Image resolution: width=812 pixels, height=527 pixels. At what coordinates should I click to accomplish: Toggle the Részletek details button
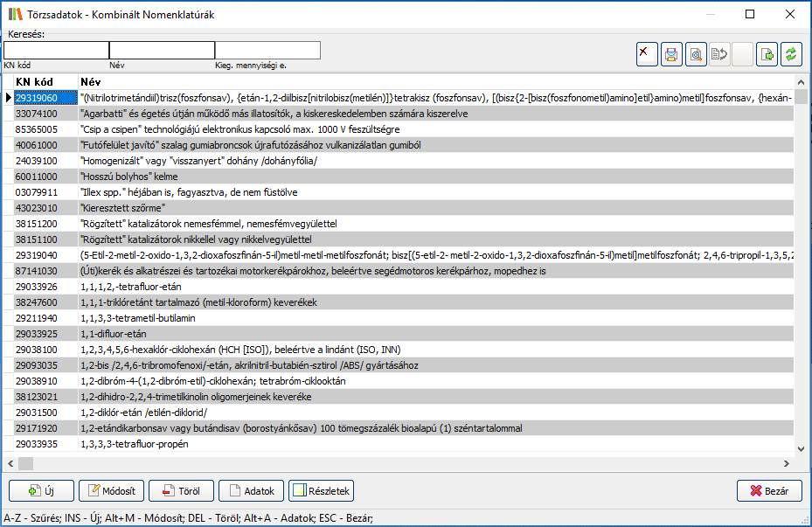pyautogui.click(x=321, y=491)
